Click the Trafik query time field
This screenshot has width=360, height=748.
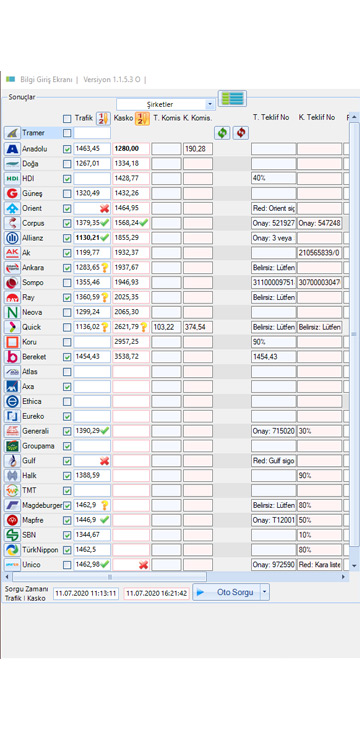click(86, 593)
